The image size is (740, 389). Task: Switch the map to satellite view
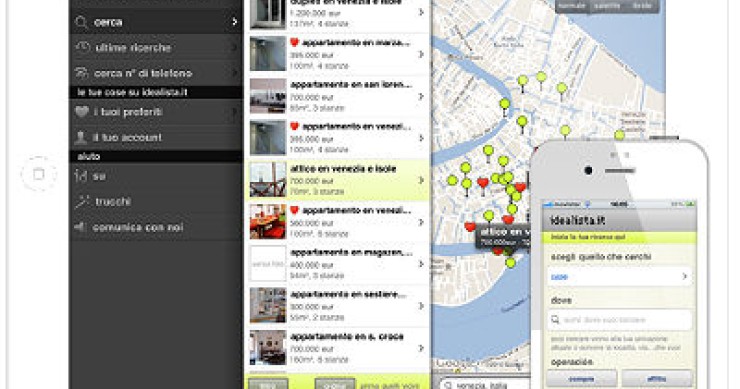(607, 6)
